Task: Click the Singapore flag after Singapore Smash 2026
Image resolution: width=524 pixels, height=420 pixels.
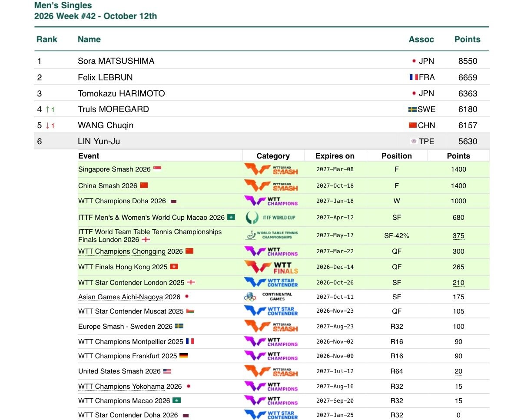Action: pyautogui.click(x=157, y=169)
